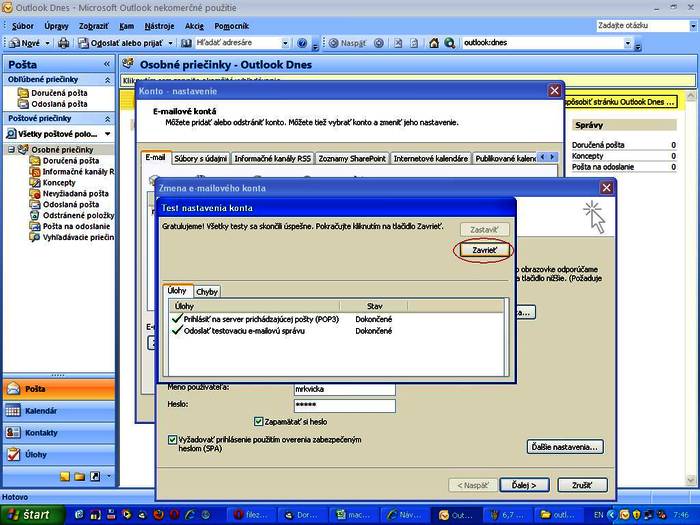Click the Zadajte otázku help box
Image resolution: width=700 pixels, height=525 pixels.
tap(642, 26)
